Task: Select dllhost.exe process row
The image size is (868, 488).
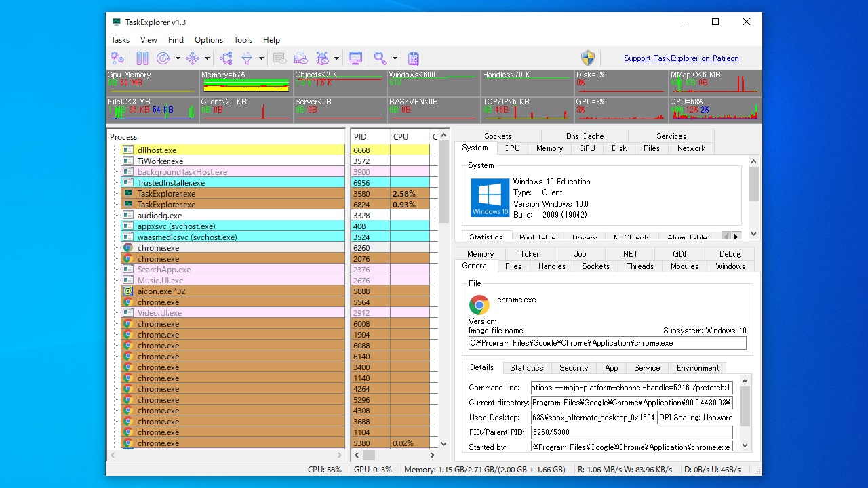Action: [233, 150]
